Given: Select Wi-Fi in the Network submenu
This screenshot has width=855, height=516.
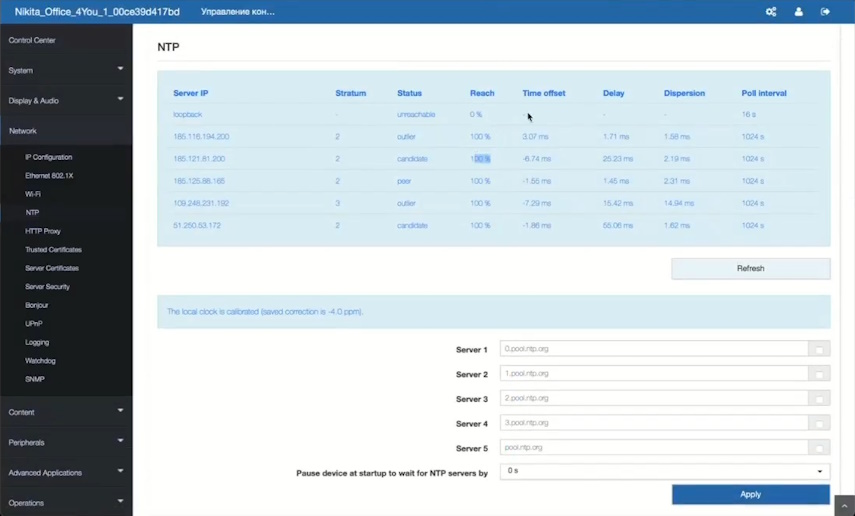Looking at the screenshot, I should tap(33, 194).
